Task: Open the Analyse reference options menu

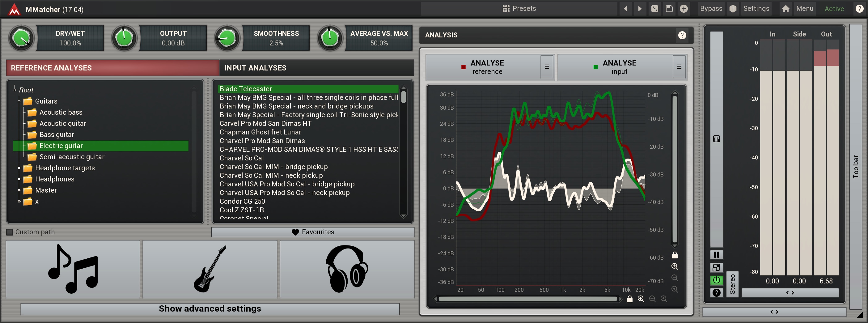Action: tap(547, 67)
